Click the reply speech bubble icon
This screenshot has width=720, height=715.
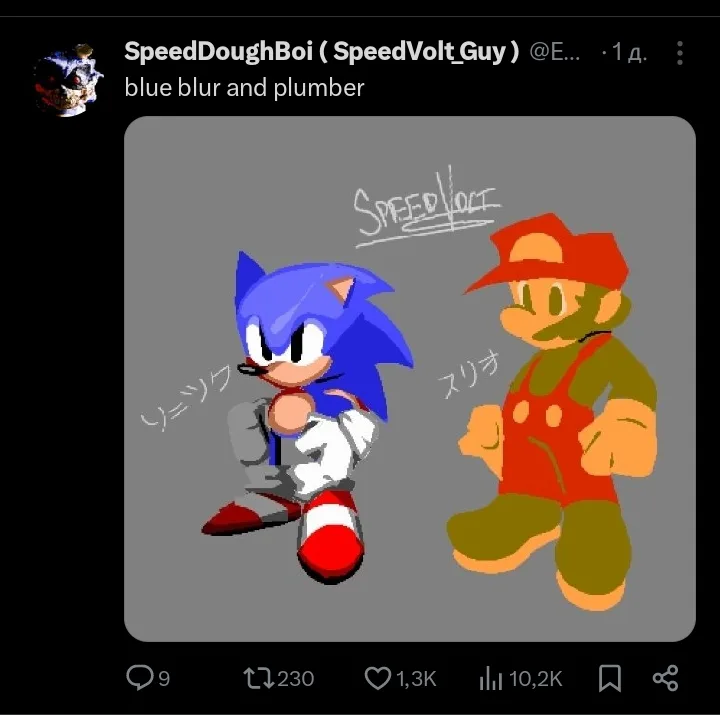tap(139, 679)
